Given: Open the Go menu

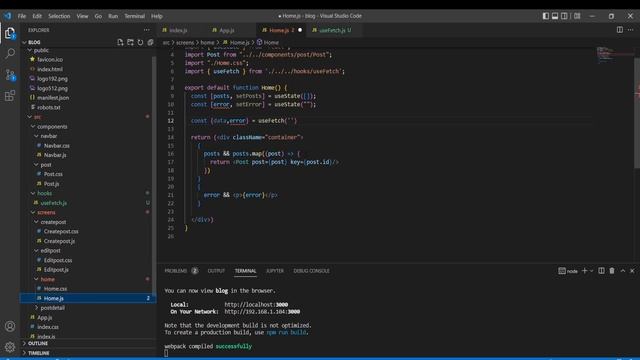Looking at the screenshot, I should click(x=98, y=16).
